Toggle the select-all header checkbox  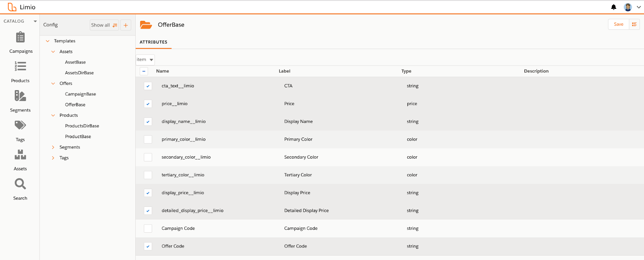click(144, 71)
